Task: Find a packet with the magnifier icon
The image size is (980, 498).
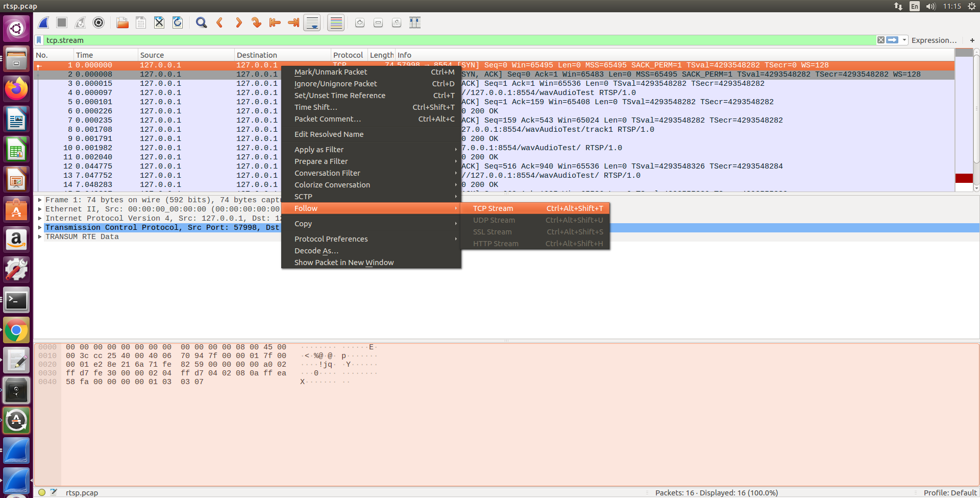Action: pyautogui.click(x=202, y=22)
